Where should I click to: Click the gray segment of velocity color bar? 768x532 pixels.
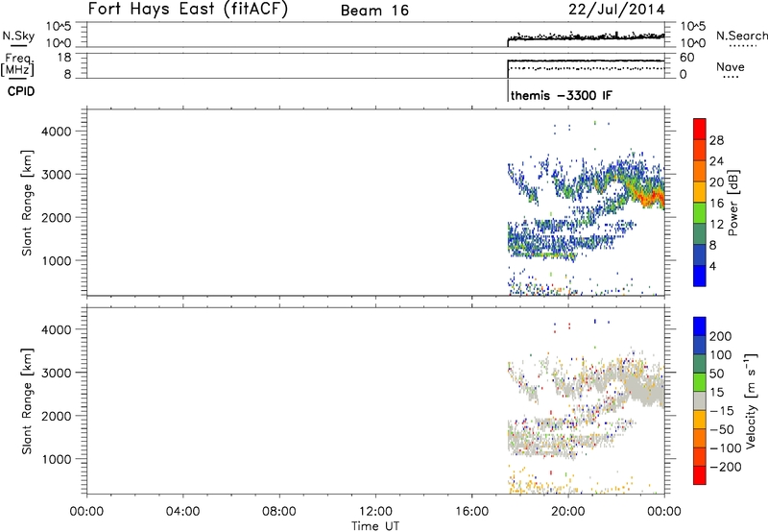(x=700, y=401)
